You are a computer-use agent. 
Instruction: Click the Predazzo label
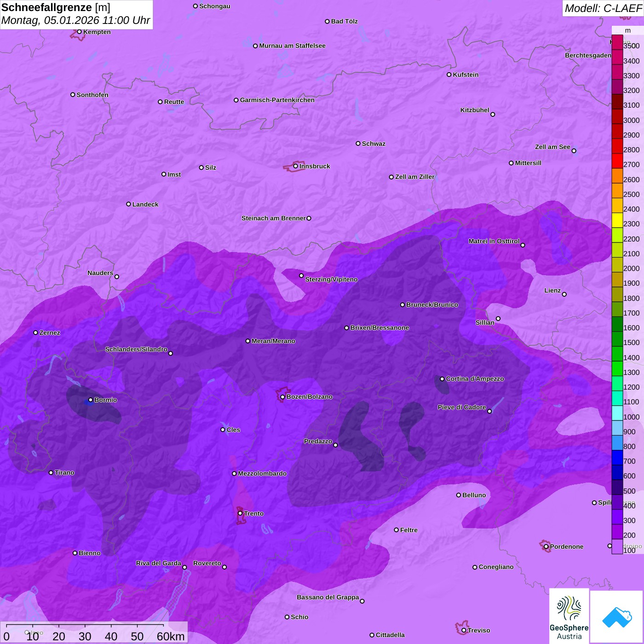click(318, 441)
